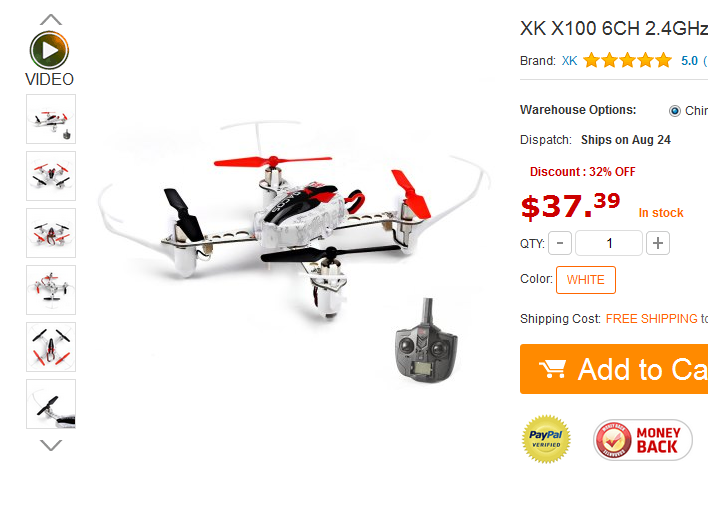
Task: Show previous thumbnails with the up chevron
Action: [51, 19]
